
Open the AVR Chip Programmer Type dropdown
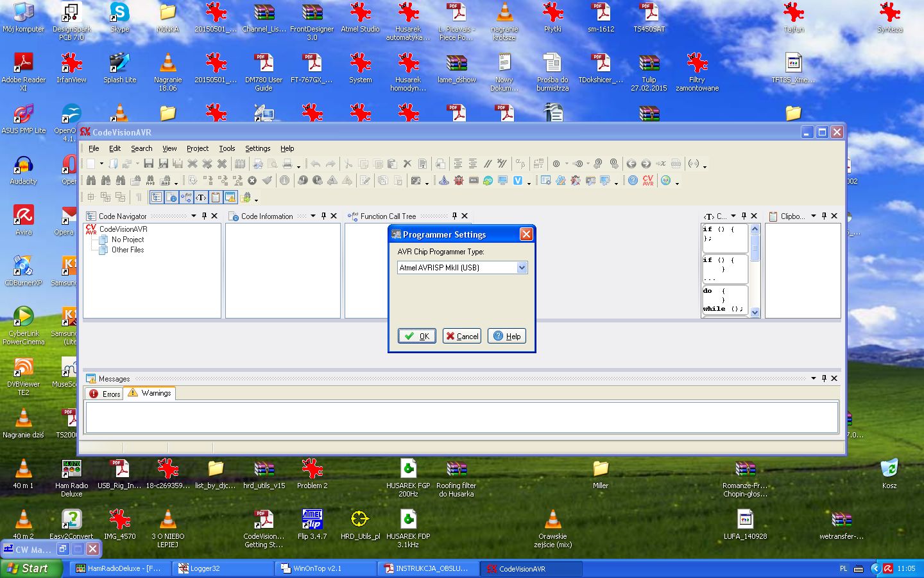(x=522, y=268)
